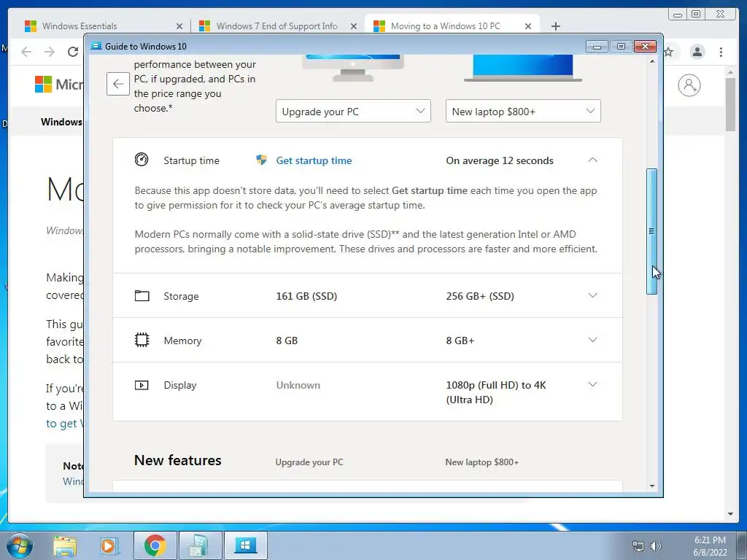Open a new Chrome tab
Viewport: 747px width, 560px height.
555,26
